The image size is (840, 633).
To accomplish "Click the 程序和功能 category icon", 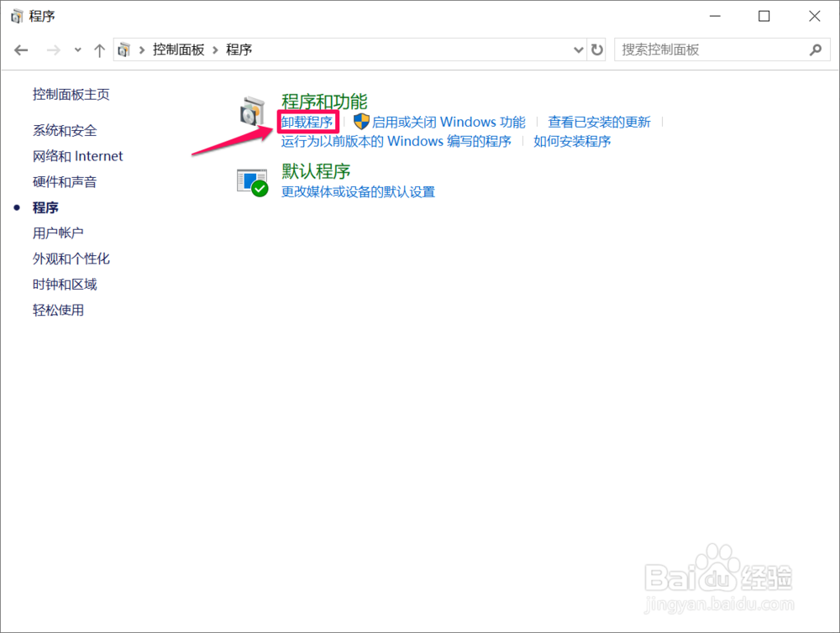I will (252, 109).
